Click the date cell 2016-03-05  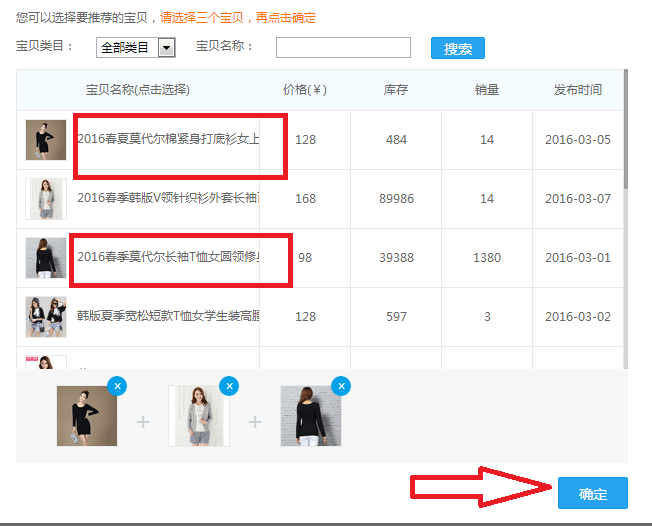coord(578,140)
